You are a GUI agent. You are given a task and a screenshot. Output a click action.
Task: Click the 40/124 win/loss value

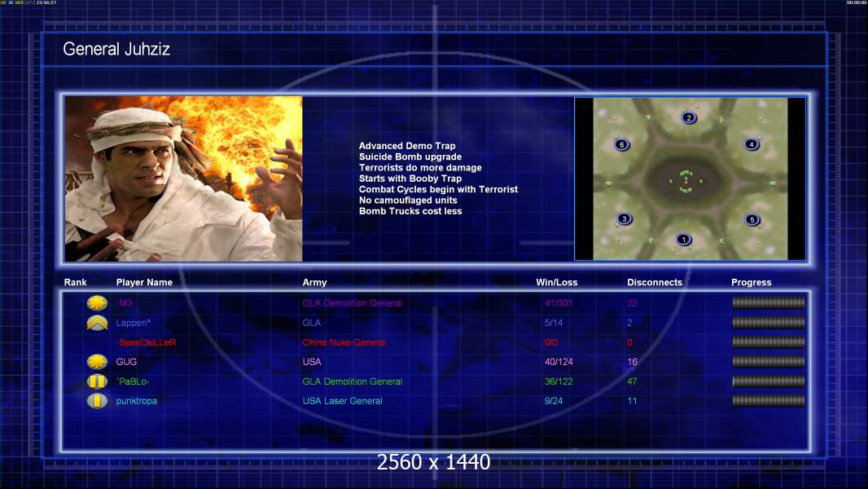[x=559, y=362]
